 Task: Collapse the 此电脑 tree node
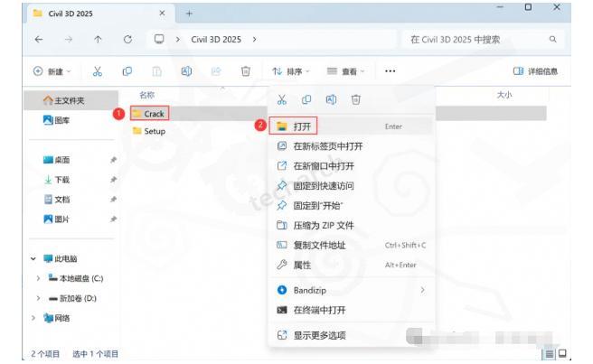click(33, 259)
